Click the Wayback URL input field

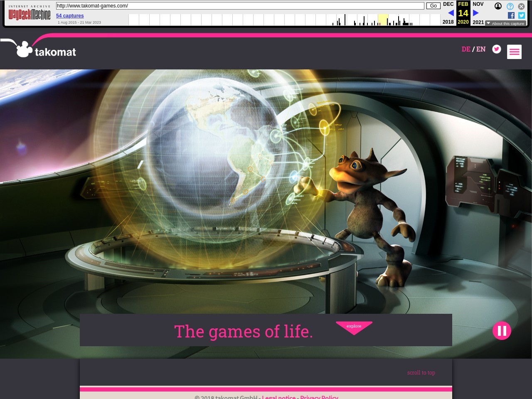240,6
